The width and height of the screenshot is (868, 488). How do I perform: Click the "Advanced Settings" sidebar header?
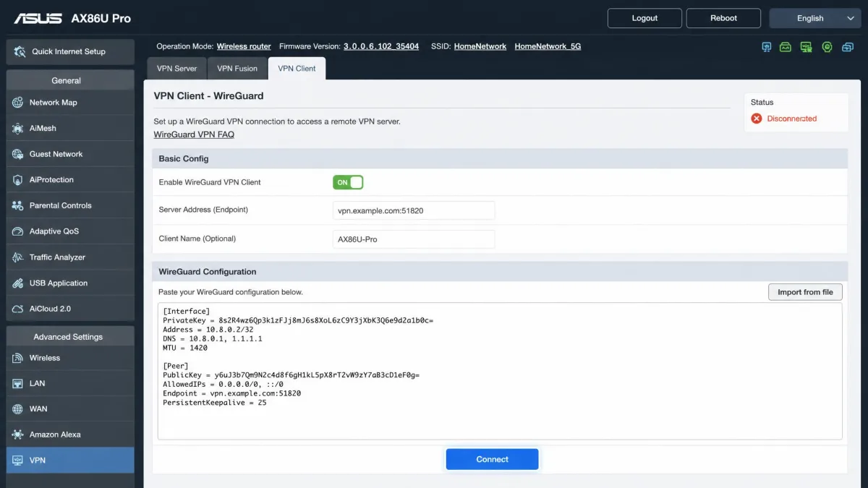[x=69, y=336]
